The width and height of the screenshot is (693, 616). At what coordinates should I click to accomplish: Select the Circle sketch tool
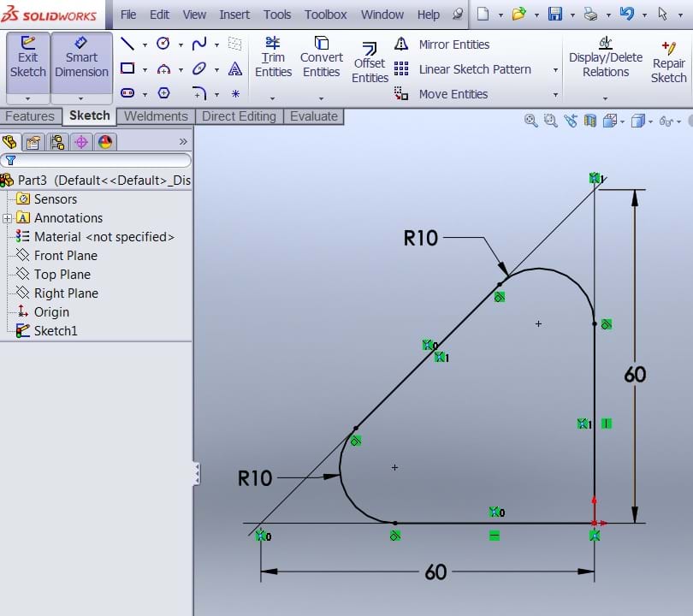click(163, 44)
